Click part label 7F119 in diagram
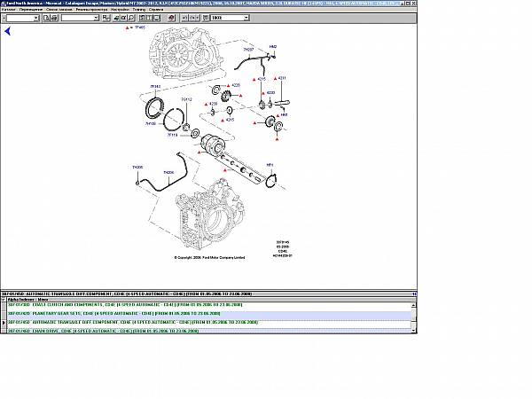Screen dimensions: 532x399 tap(172, 135)
